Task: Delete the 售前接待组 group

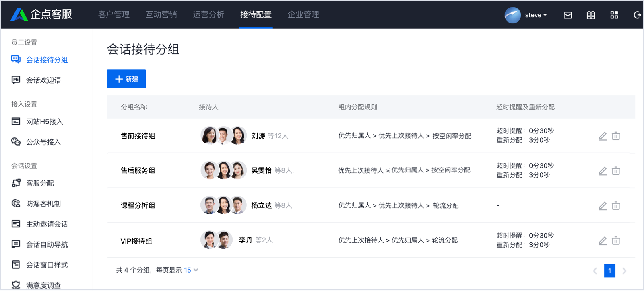Action: click(616, 136)
